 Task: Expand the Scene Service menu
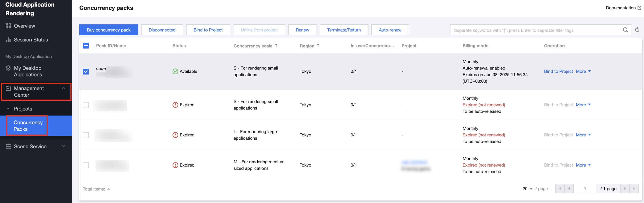pos(64,146)
